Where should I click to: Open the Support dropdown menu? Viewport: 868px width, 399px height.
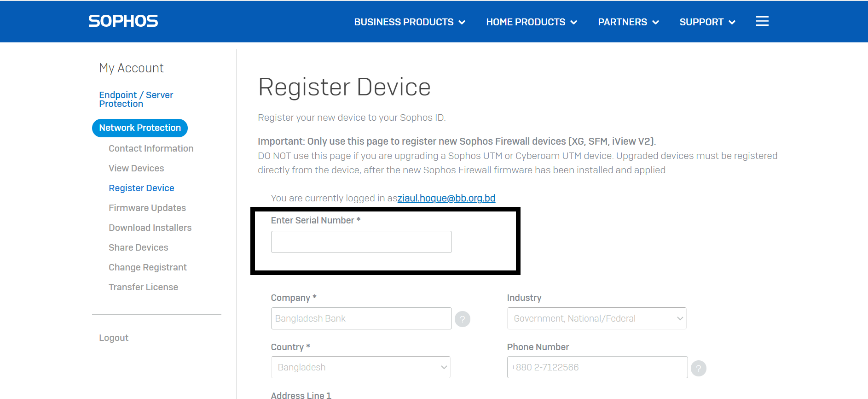(707, 22)
